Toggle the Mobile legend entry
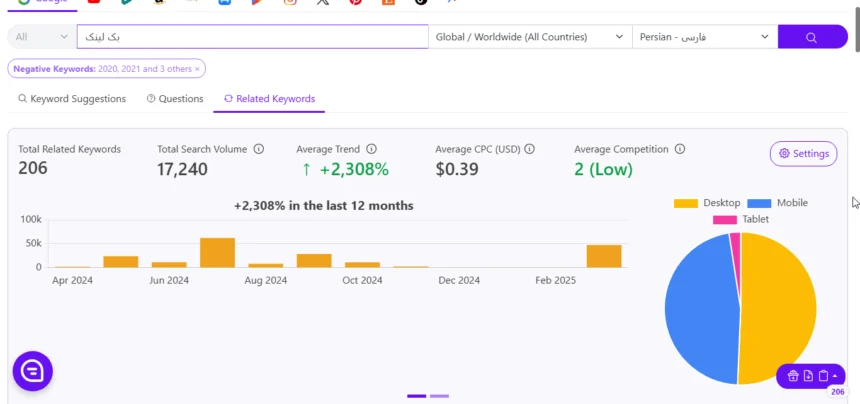The image size is (860, 404). tap(777, 203)
